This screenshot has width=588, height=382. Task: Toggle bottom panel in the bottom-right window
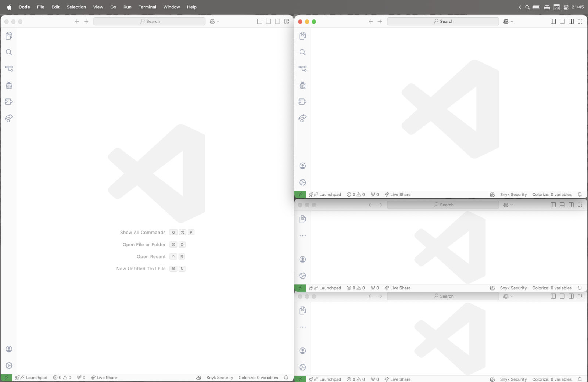[x=562, y=296]
